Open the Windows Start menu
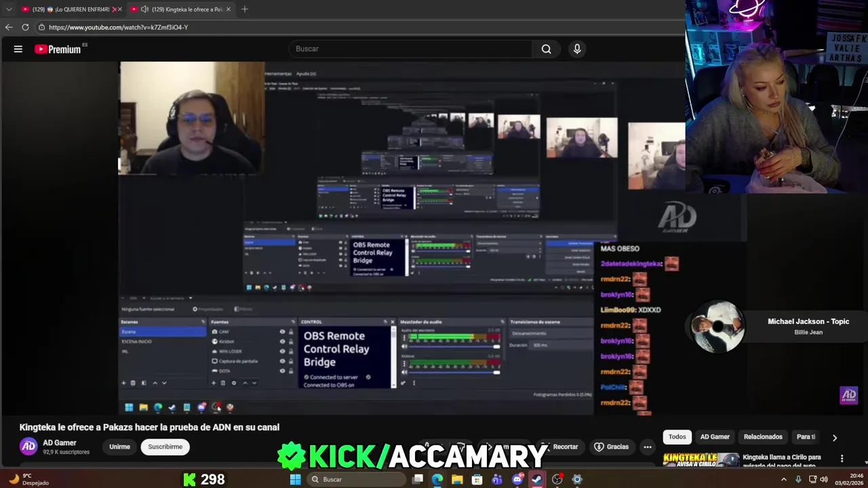This screenshot has height=488, width=868. [x=295, y=479]
